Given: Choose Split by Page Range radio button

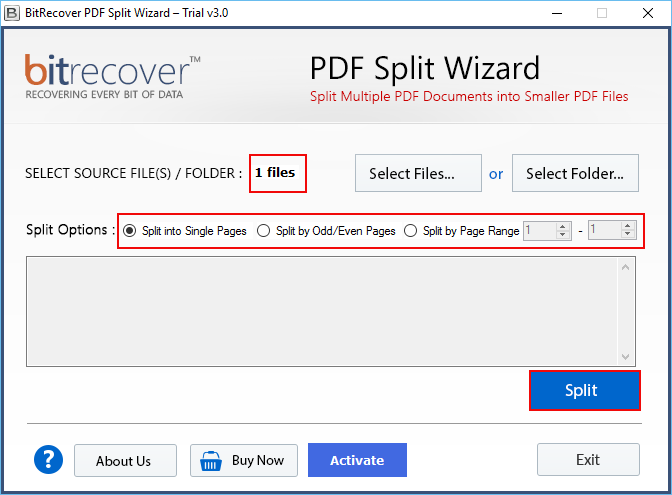Looking at the screenshot, I should click(410, 231).
